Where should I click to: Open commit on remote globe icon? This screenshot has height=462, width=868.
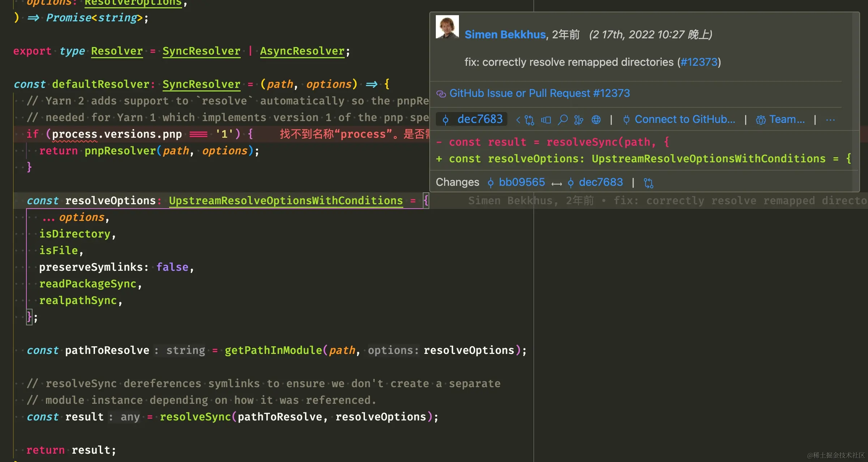596,120
